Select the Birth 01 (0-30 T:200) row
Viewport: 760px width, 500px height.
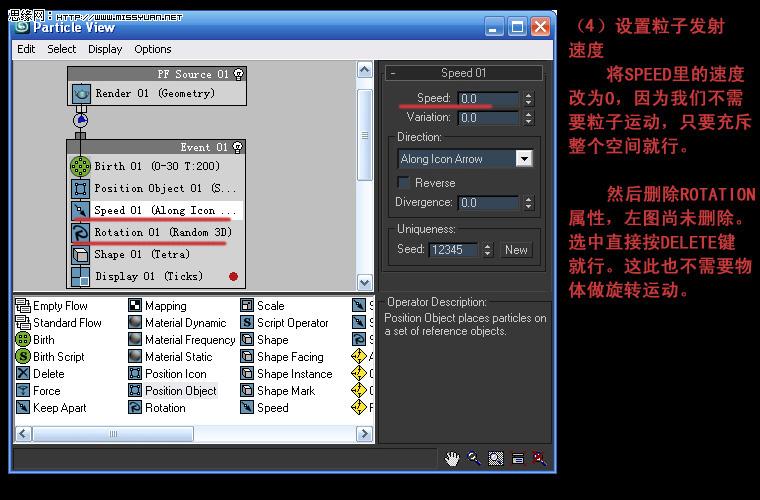click(156, 166)
